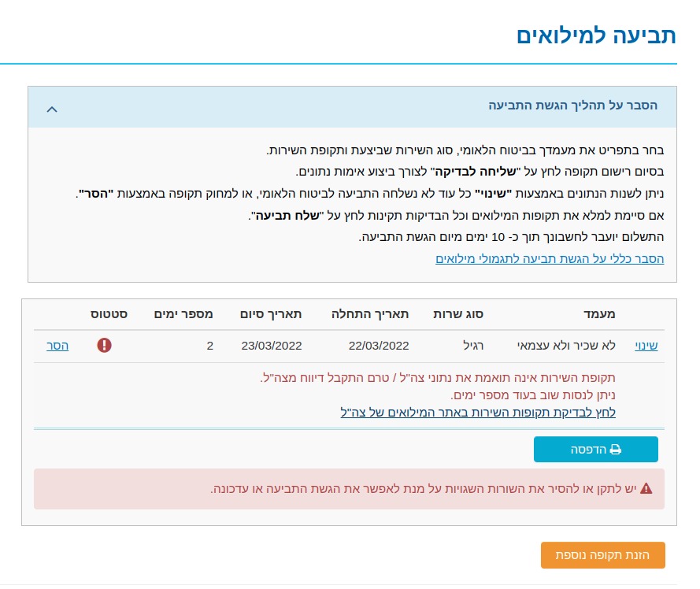Collapse the claim process explanation chevron

point(52,109)
